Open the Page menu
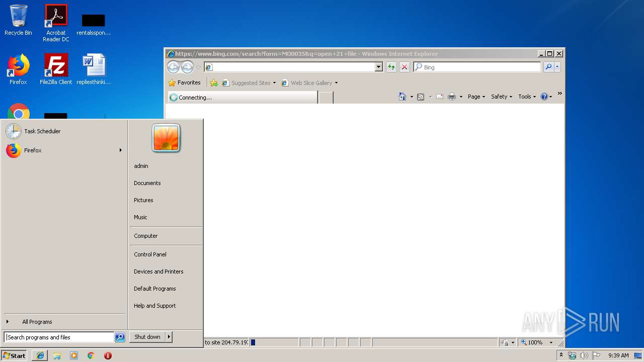 [476, 97]
